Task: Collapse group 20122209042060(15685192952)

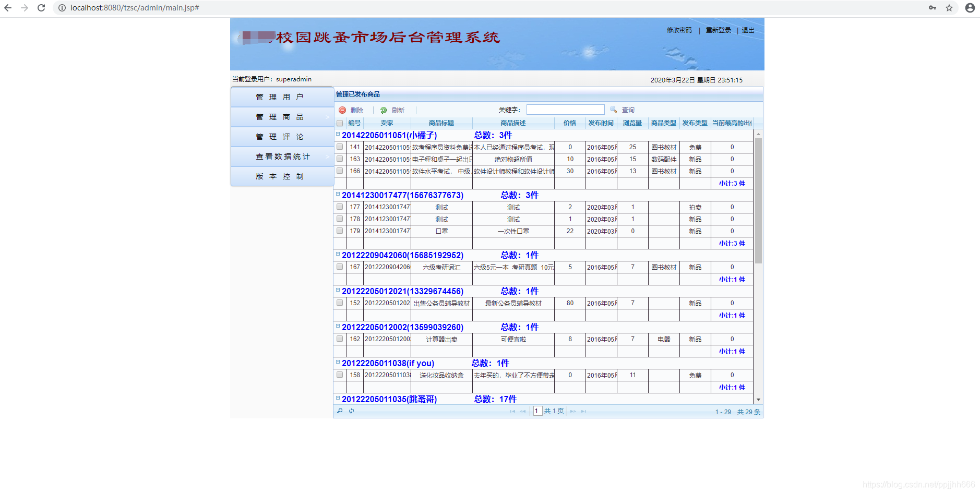Action: tap(338, 254)
